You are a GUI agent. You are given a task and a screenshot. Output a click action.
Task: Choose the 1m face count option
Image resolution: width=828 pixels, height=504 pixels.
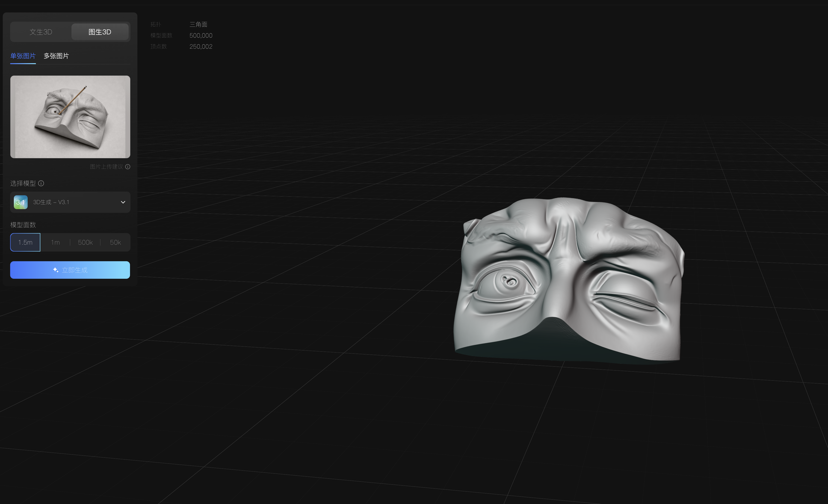click(56, 242)
